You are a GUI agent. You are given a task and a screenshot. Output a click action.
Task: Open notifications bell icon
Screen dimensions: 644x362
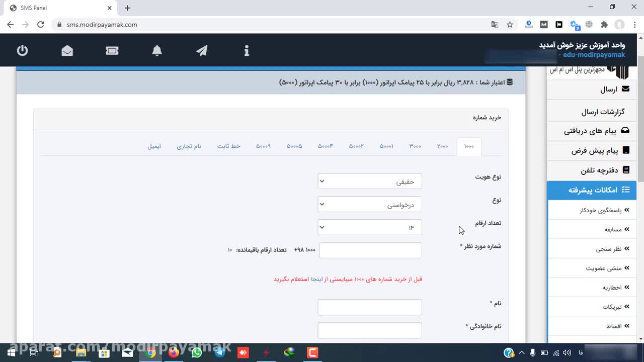coord(157,51)
